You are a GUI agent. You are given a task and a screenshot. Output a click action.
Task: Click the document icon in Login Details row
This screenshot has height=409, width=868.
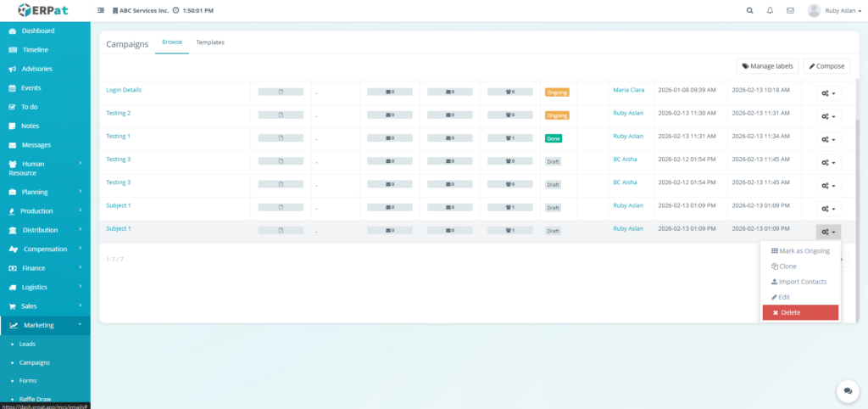[x=281, y=91]
